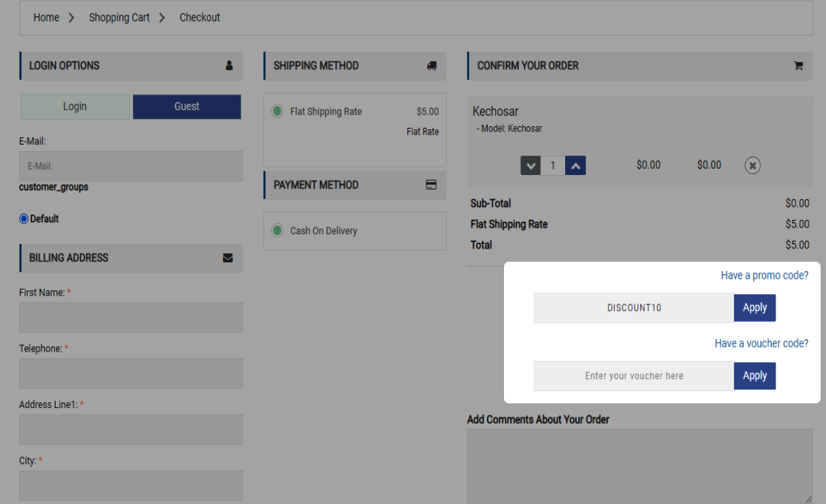The height and width of the screenshot is (504, 826).
Task: Select the Cash On Delivery radio option
Action: [277, 231]
